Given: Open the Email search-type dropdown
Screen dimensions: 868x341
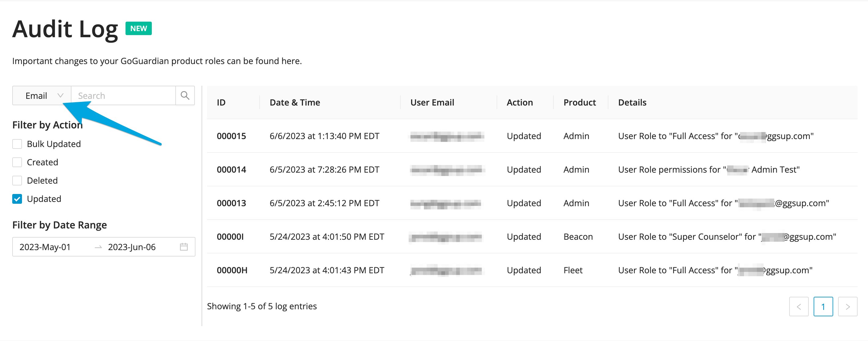Looking at the screenshot, I should [x=42, y=95].
